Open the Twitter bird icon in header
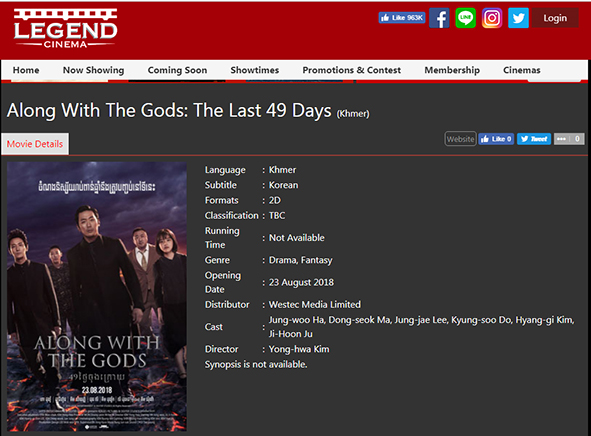This screenshot has height=436, width=591. [518, 18]
